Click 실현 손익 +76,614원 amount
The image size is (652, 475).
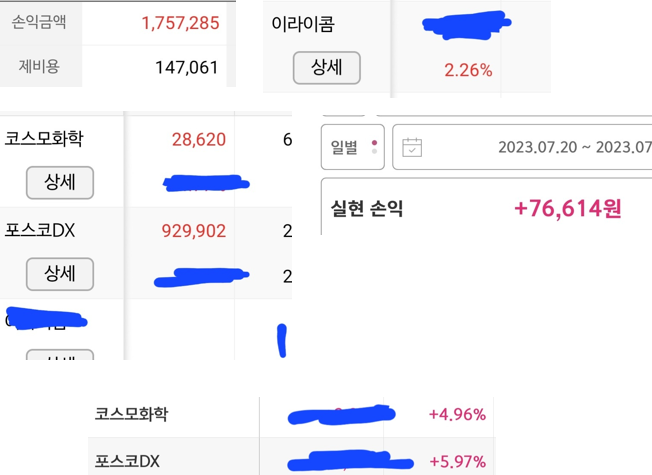(568, 208)
